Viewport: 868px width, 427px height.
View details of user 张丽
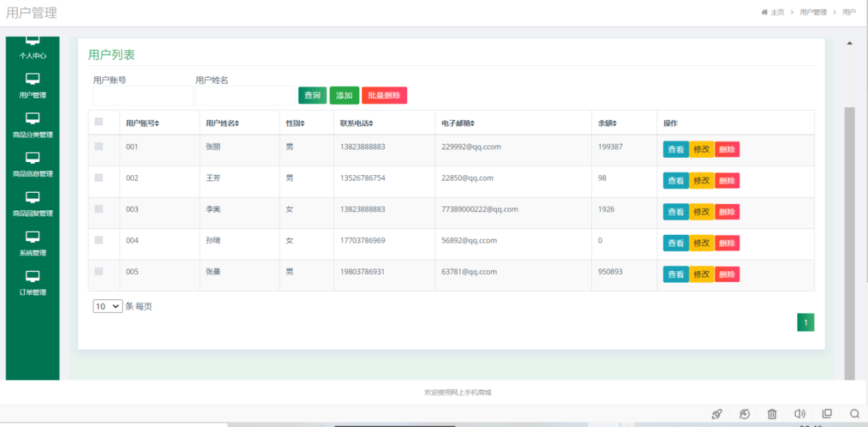[x=676, y=149]
